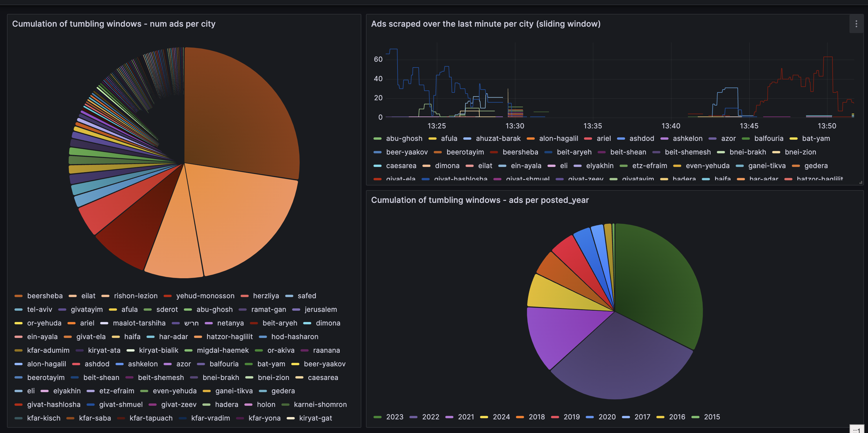
Task: Grab the resize handle of the sliding window panel
Action: 860,182
